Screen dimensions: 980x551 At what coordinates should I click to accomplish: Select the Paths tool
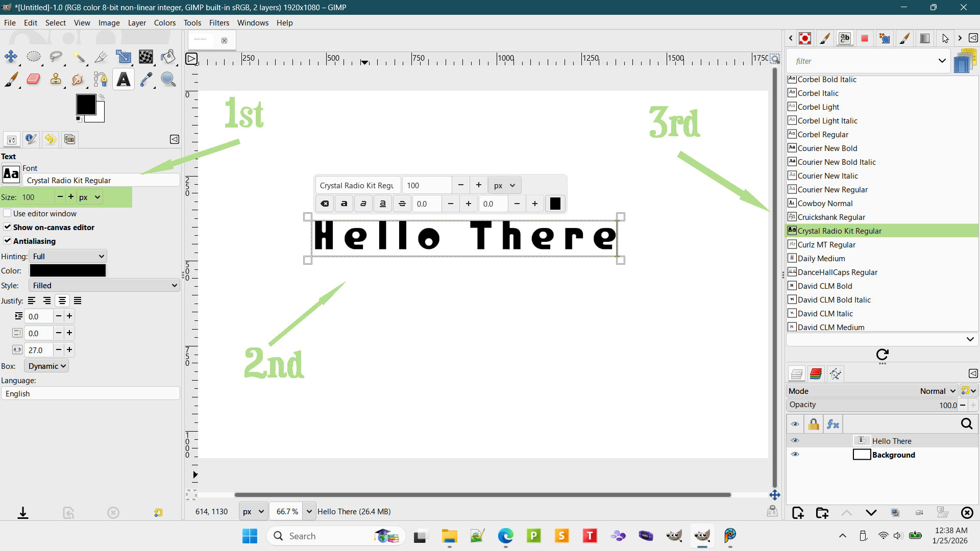(101, 79)
